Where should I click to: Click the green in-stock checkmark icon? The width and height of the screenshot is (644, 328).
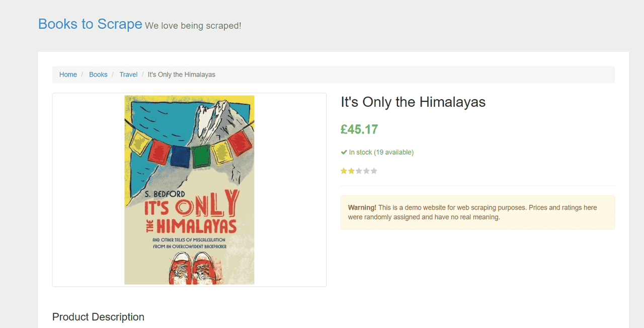(344, 152)
